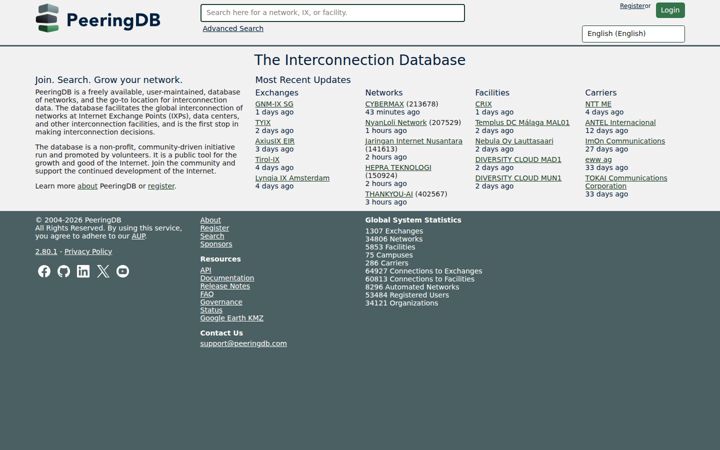Open DIVERSITY CLOUD MAD1 facility
720x450 pixels.
(x=518, y=159)
